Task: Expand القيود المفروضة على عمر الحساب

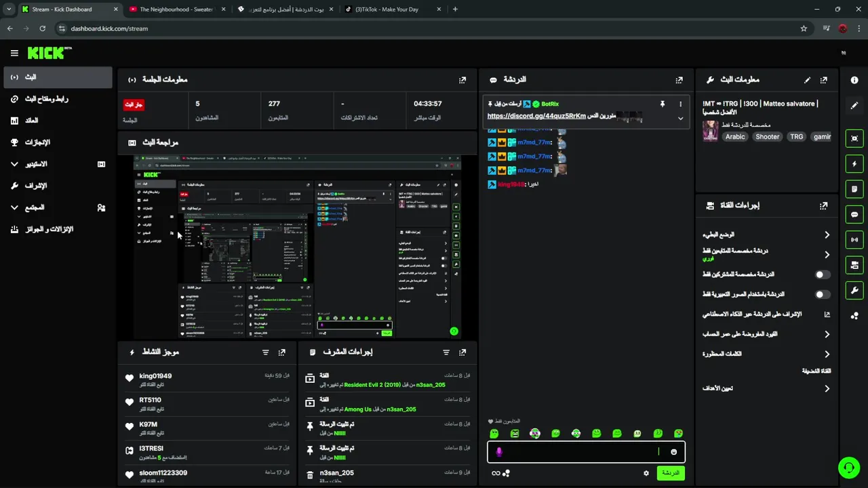Action: click(827, 334)
